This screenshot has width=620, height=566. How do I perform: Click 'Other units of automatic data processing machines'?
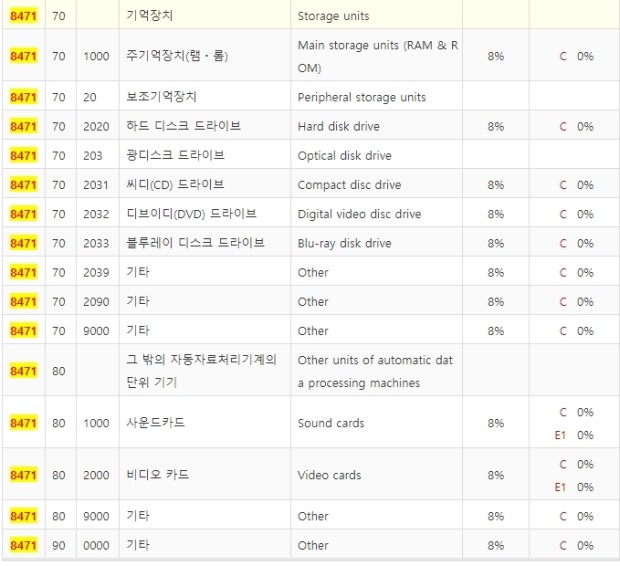(375, 371)
